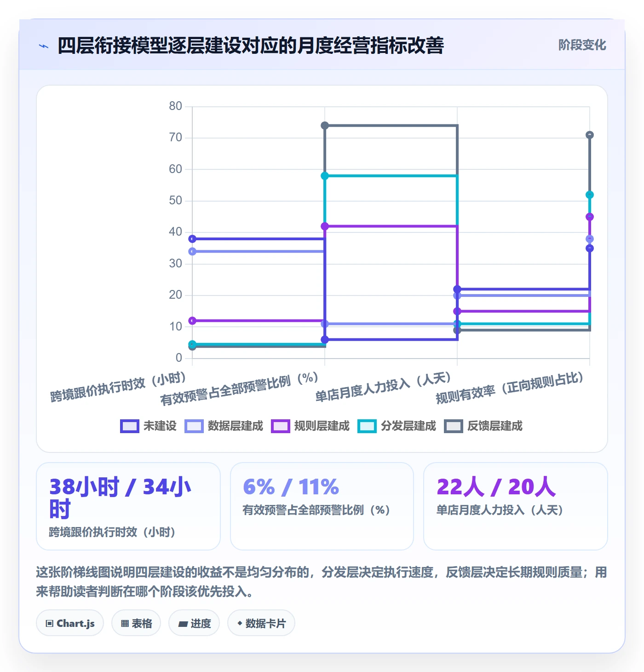The width and height of the screenshot is (644, 672).
Task: Click the 规则层建成 point at 12
Action: tap(192, 321)
